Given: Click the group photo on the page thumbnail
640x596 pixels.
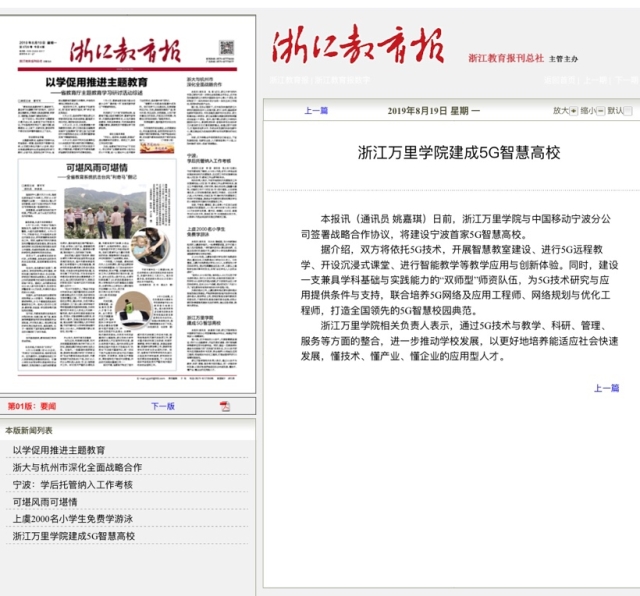Looking at the screenshot, I should [105, 212].
